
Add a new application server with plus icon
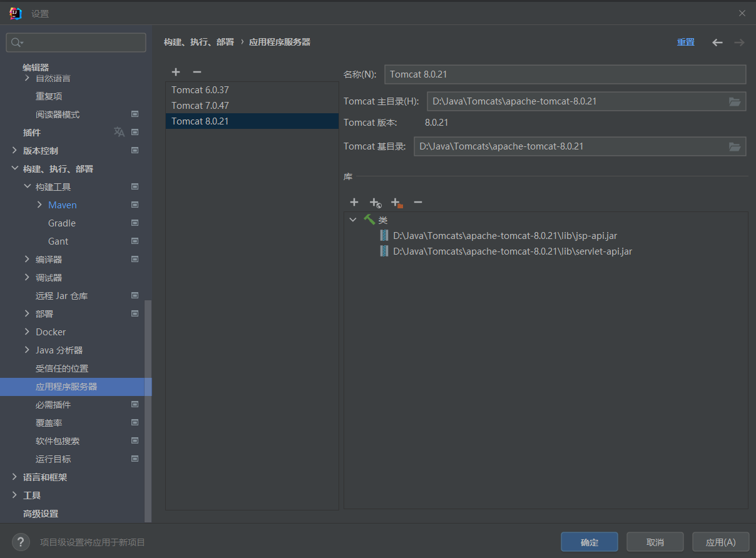tap(176, 73)
